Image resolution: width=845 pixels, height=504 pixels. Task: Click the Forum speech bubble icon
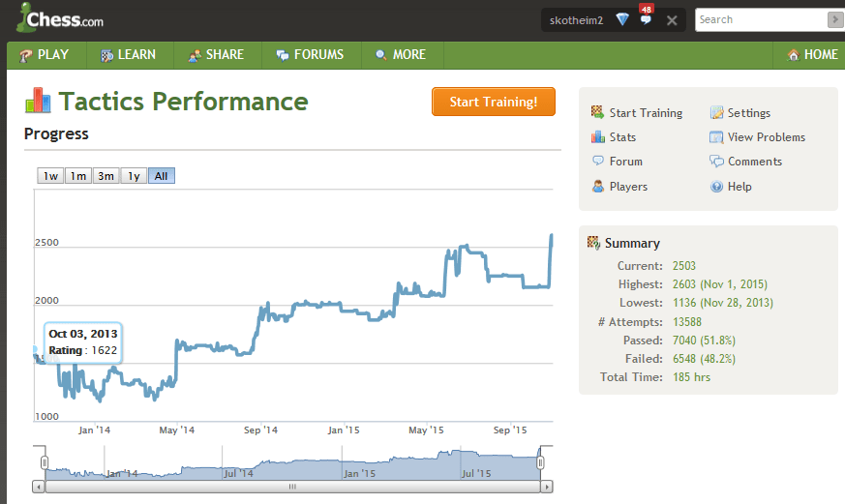coord(597,161)
